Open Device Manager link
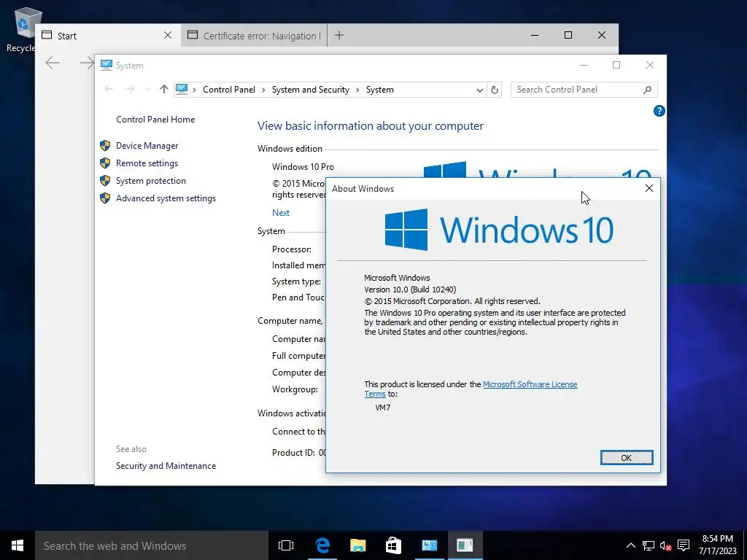The height and width of the screenshot is (560, 747). [147, 146]
